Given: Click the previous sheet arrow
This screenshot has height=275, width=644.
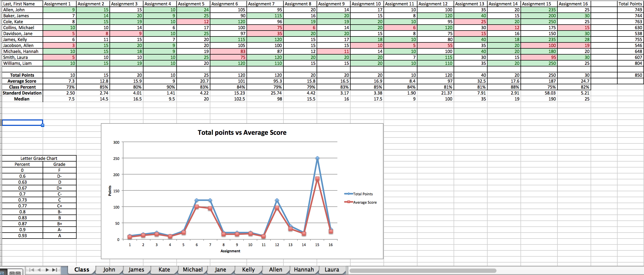Looking at the screenshot, I should (39, 270).
